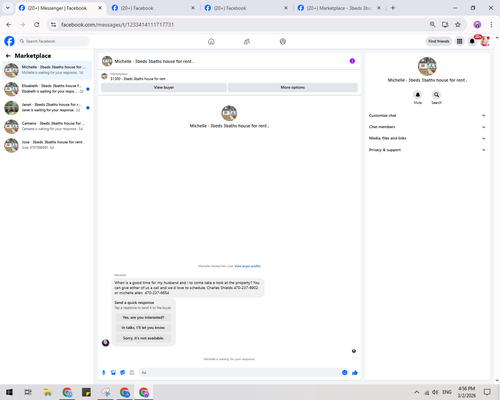Attach a file with image icon
Image resolution: width=500 pixels, height=400 pixels.
click(113, 372)
